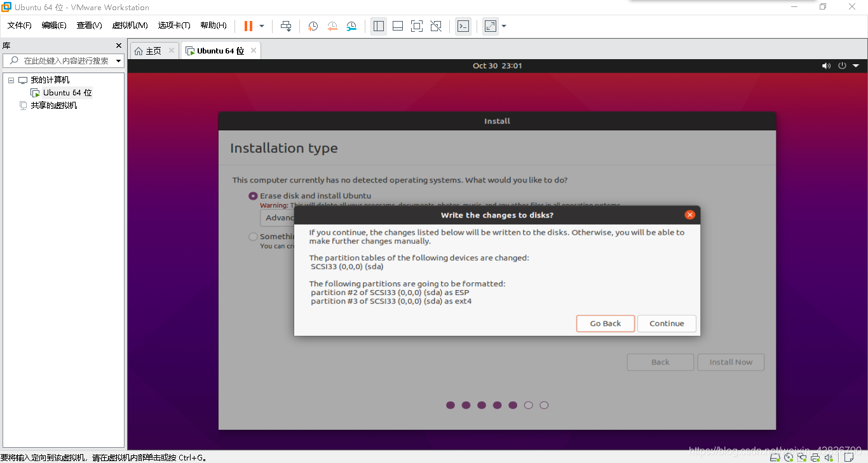Viewport: 868px width, 463px height.
Task: Select 共享的虚拟机 in the library tree
Action: [54, 106]
